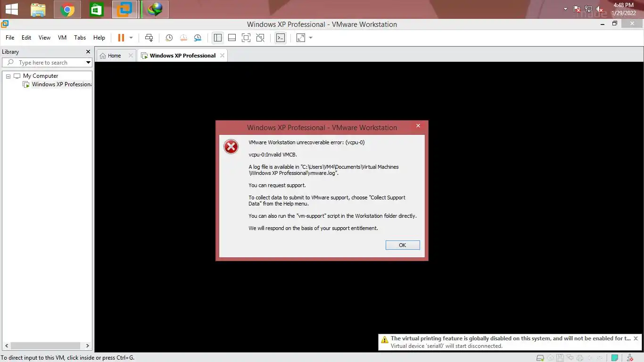Switch to Unity mode
Screen dimensions: 644x362
click(x=260, y=38)
